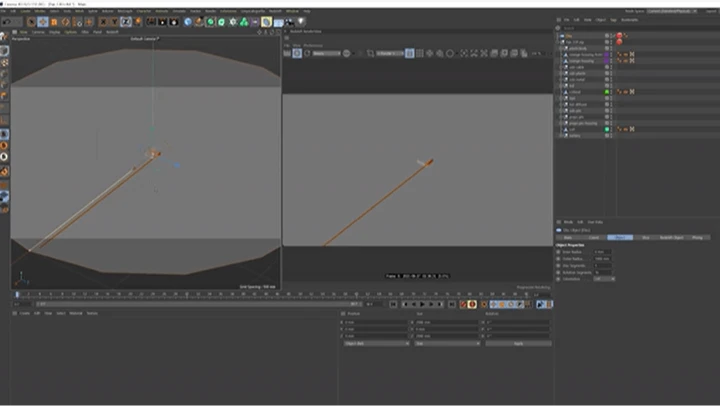Toggle Y axis lock

[114, 22]
